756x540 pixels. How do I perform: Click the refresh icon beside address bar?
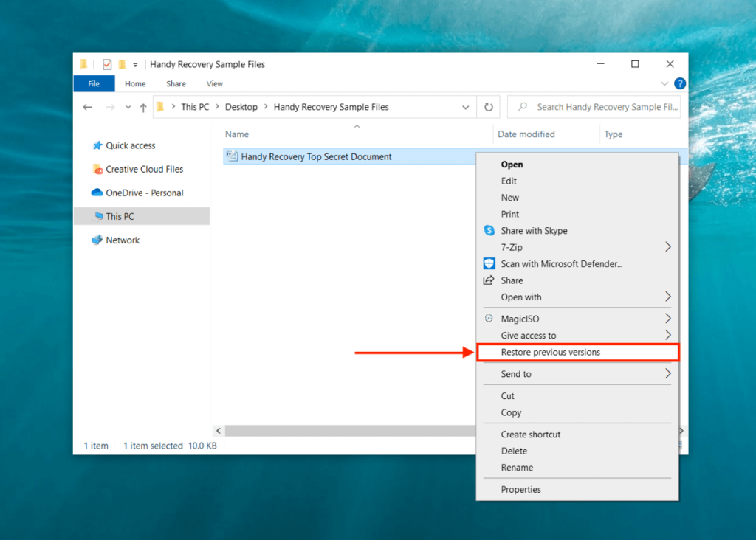(489, 106)
